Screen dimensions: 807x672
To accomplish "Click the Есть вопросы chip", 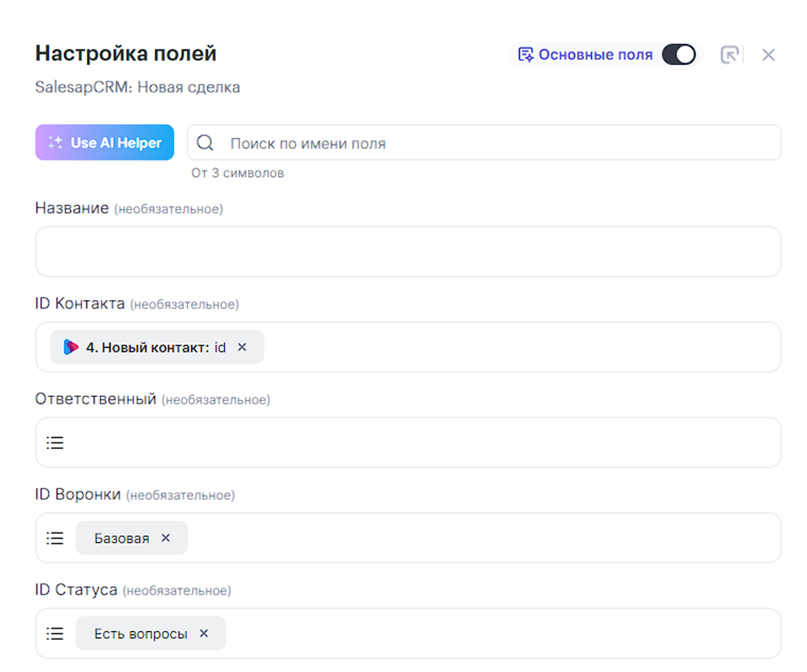I will [141, 634].
